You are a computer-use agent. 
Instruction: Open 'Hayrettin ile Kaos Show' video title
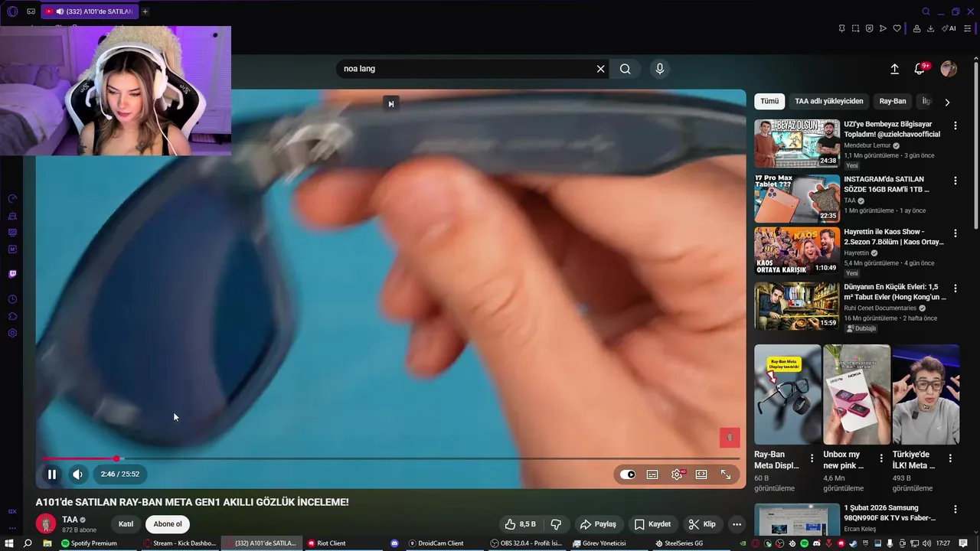(x=893, y=236)
